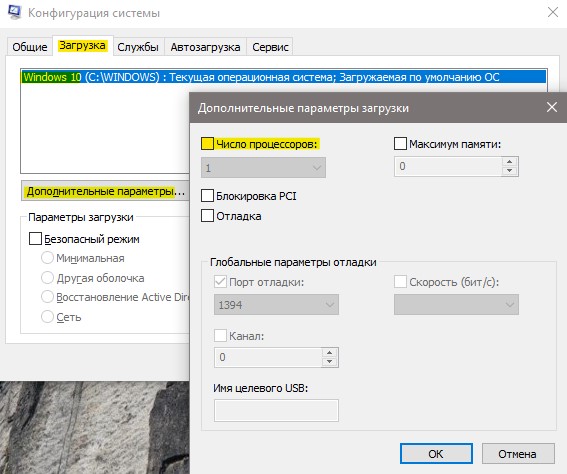Decrease the channel value with down arrow
Viewport: 567px width, 474px height.
tap(329, 362)
